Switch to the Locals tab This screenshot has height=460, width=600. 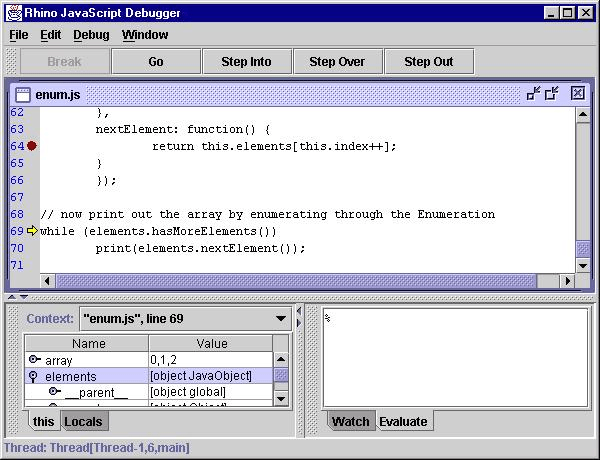tap(83, 422)
